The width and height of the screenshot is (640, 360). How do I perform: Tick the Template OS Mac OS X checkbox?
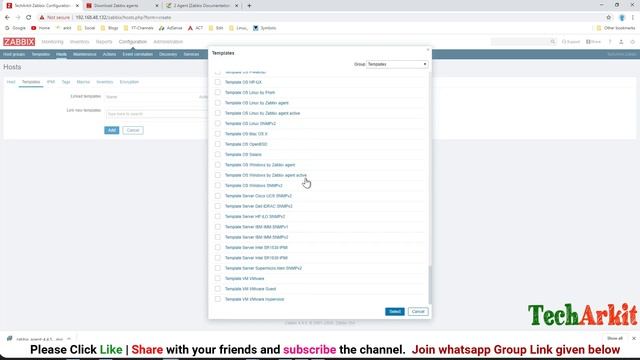218,134
